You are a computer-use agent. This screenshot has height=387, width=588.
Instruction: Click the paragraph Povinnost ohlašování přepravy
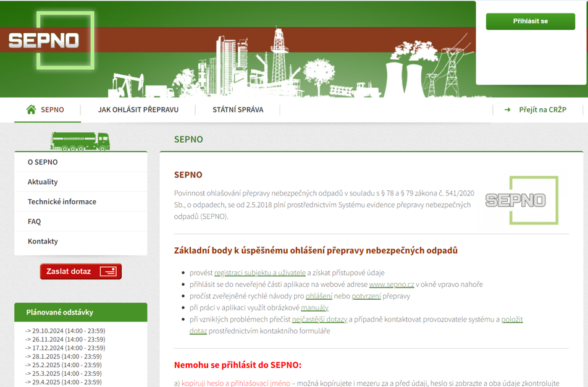(324, 205)
